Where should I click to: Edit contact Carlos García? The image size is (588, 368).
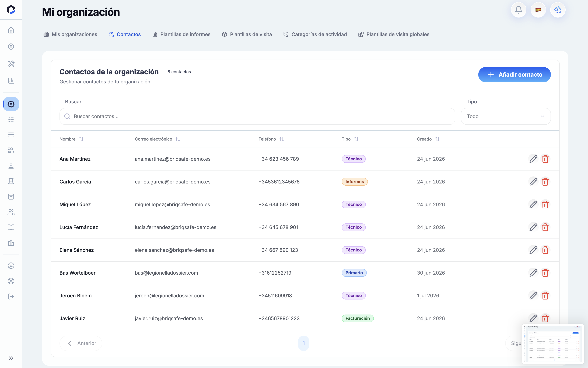pyautogui.click(x=533, y=182)
